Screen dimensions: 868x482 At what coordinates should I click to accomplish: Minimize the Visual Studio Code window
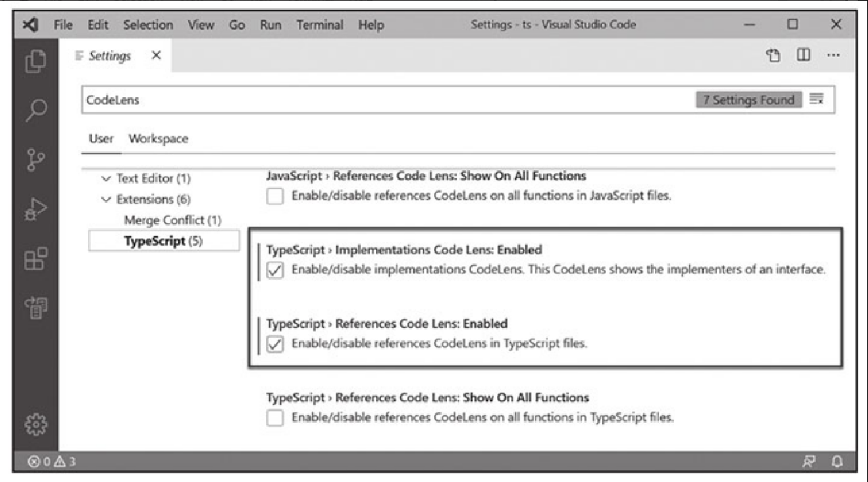click(749, 25)
